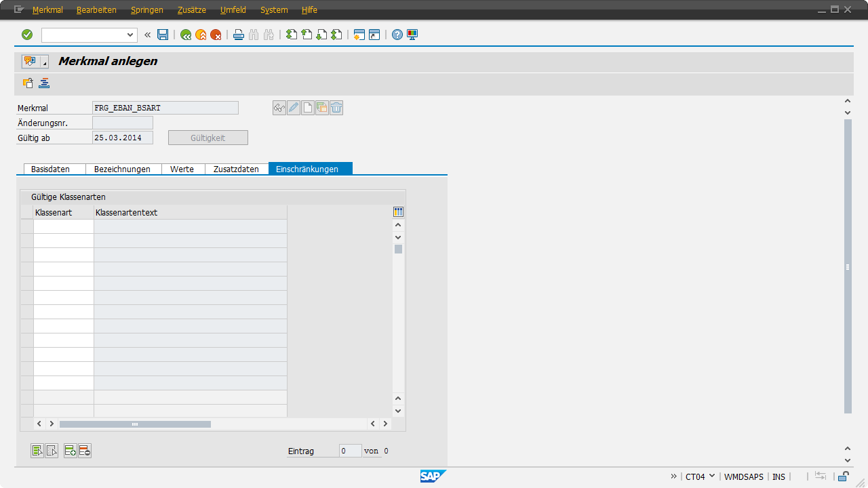Click the Customize Local Layout monitor icon
This screenshot has width=868, height=488.
(412, 35)
